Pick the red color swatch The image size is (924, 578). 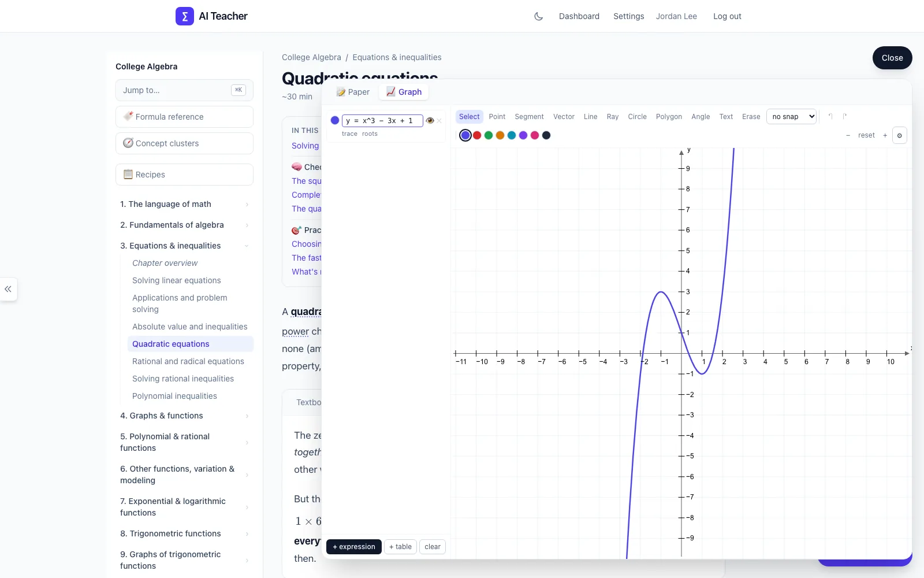[x=477, y=135]
